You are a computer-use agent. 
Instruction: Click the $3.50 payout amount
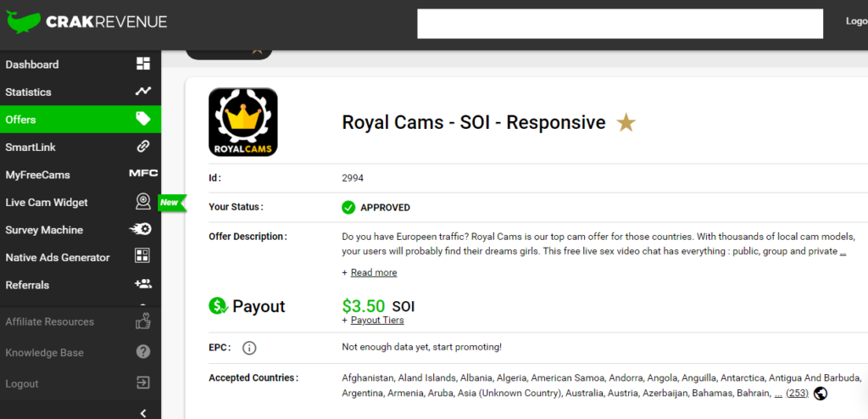(364, 306)
